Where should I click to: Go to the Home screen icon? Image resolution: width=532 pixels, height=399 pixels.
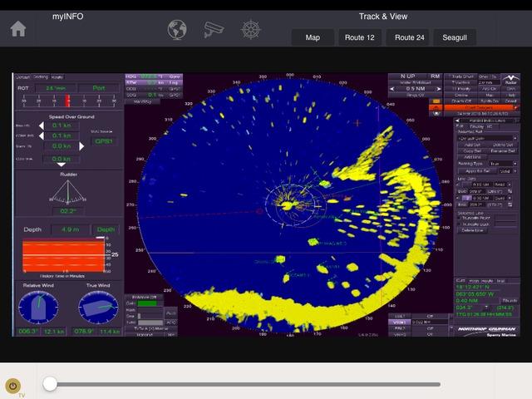pos(18,29)
